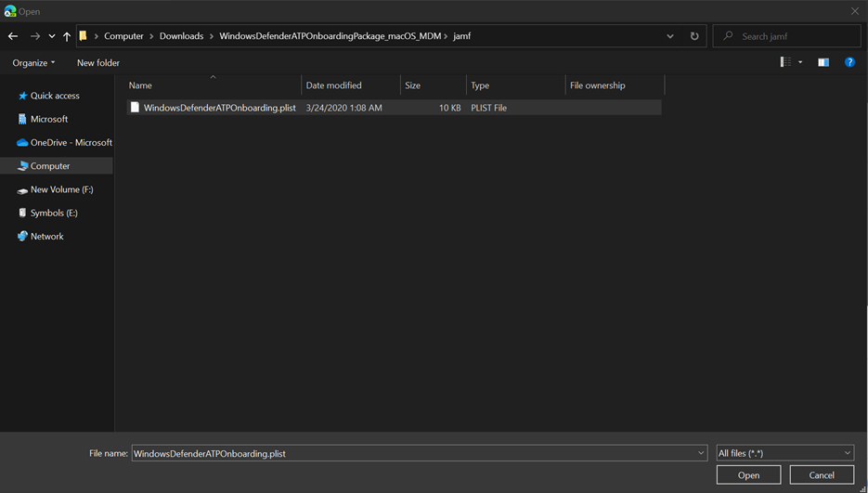This screenshot has height=493, width=868.
Task: Open the All files (*.*) filter dropdown
Action: (x=785, y=453)
